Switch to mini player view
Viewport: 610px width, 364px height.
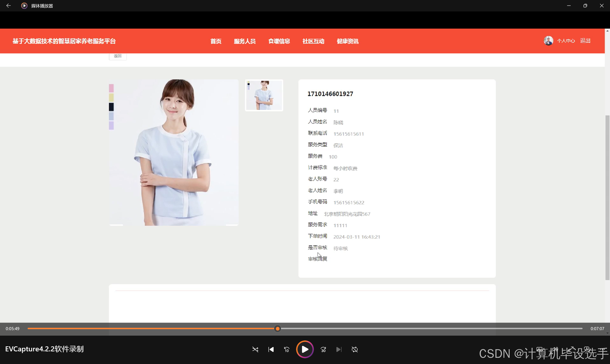click(x=586, y=349)
